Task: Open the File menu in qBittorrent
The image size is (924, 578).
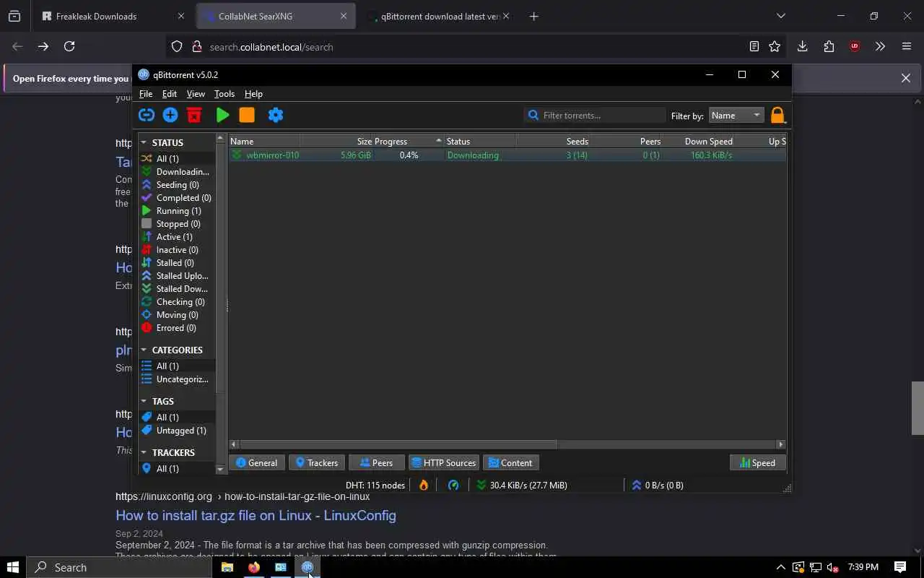Action: (146, 94)
